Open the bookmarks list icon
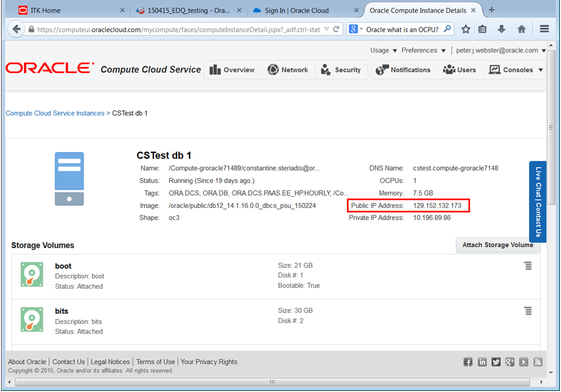This screenshot has height=392, width=561. pos(482,30)
